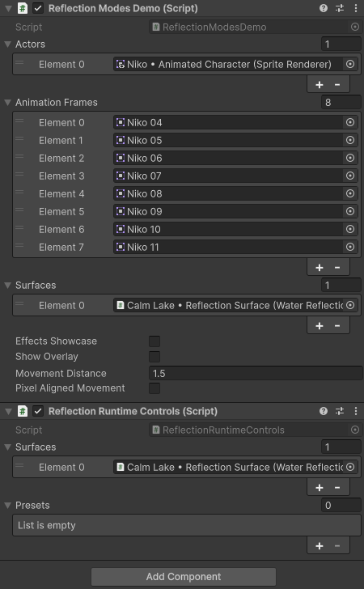The image size is (364, 589).
Task: Grab drag handle of Animation Frames Element 7
Action: click(x=19, y=246)
